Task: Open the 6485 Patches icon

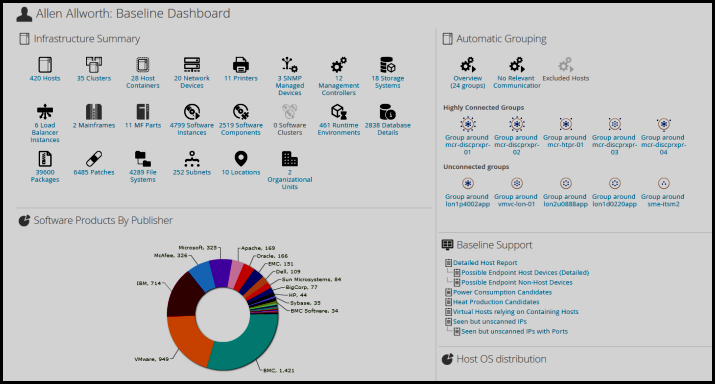Action: coord(93,159)
